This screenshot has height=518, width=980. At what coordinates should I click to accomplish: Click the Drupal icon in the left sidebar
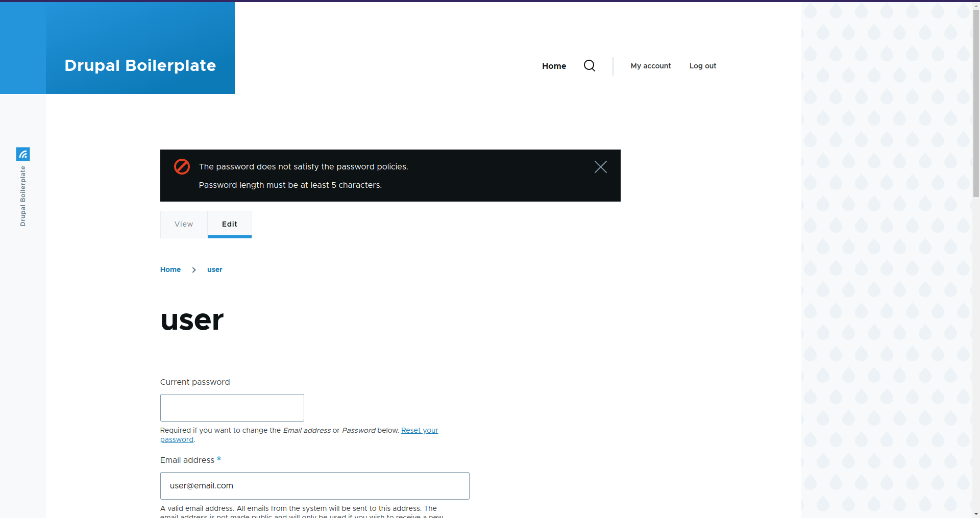(23, 154)
